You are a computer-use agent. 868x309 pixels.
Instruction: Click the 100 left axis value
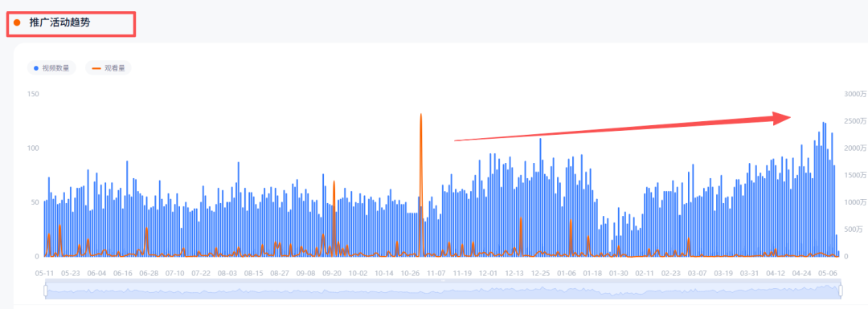(33, 148)
